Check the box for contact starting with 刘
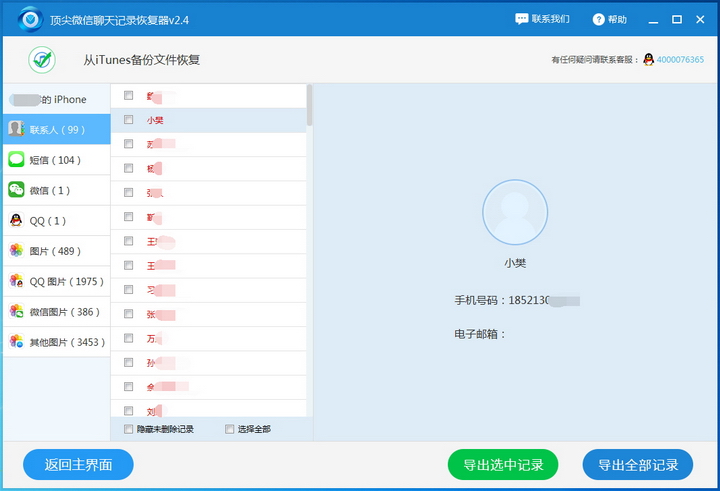 tap(129, 411)
